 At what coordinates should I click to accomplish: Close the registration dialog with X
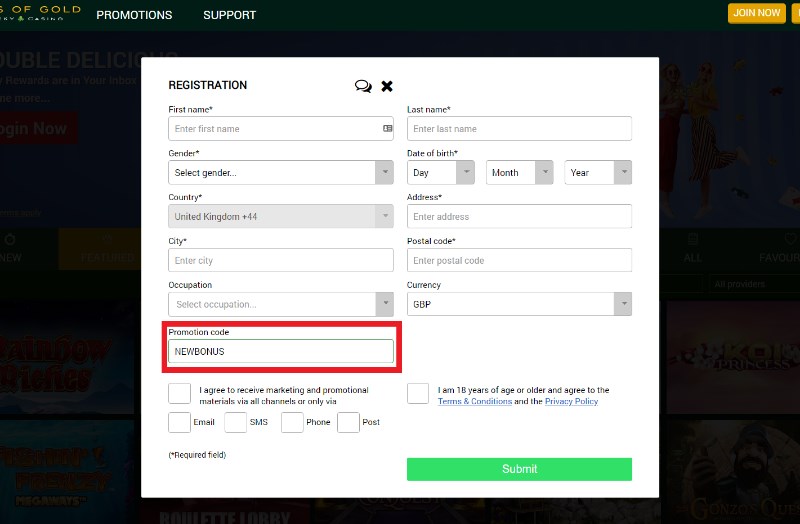[x=387, y=86]
